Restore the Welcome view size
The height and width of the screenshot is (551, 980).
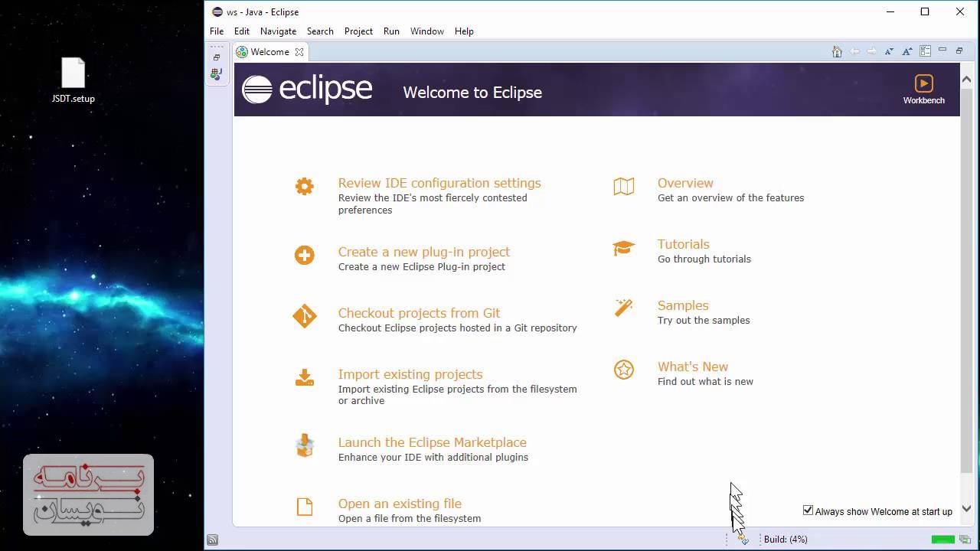pos(959,51)
